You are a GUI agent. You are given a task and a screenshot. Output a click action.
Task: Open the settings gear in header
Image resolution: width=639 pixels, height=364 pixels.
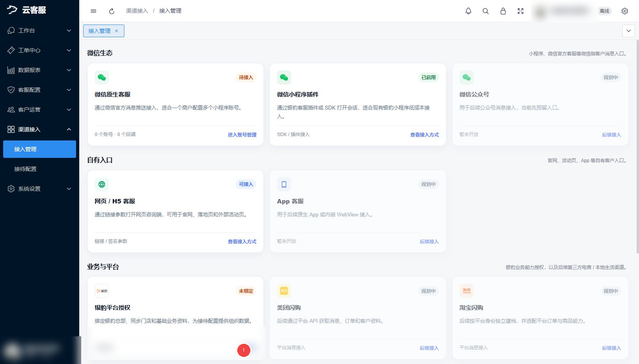pos(625,11)
